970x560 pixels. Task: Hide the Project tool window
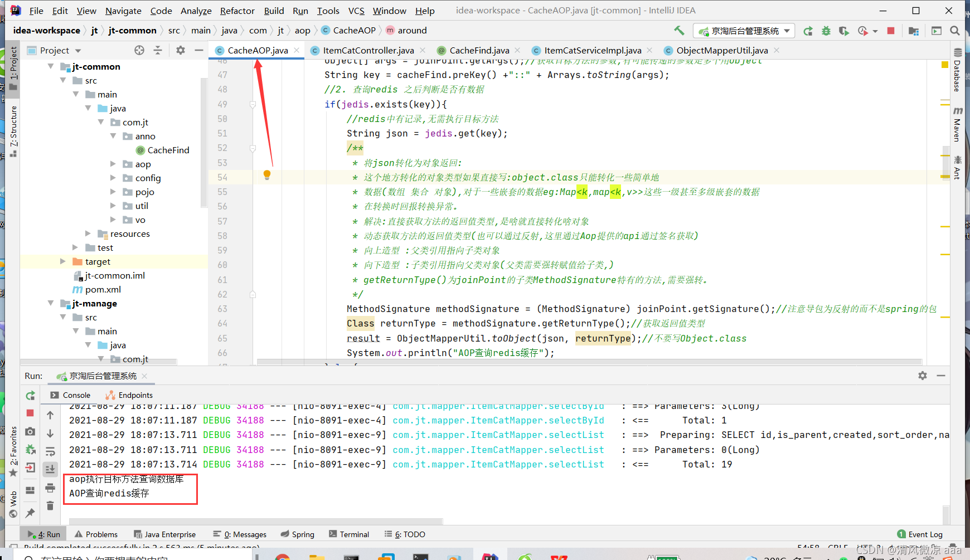click(198, 50)
